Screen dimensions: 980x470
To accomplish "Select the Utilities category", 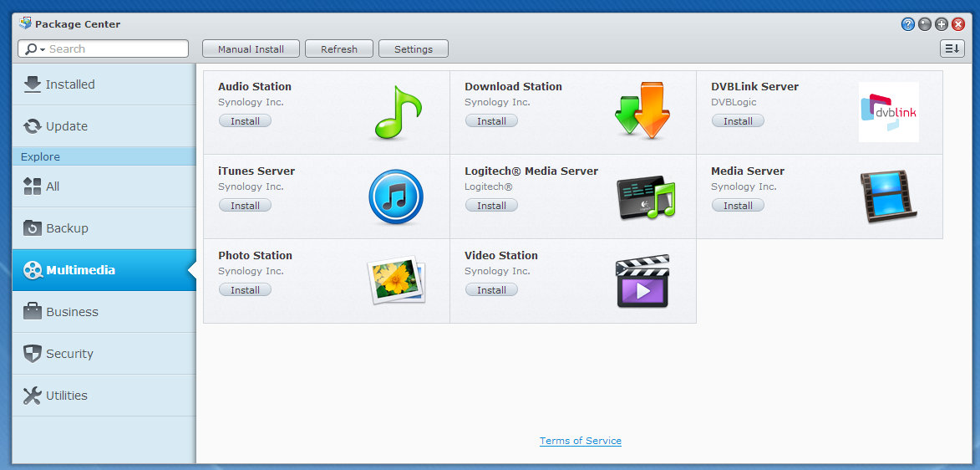I will point(104,396).
